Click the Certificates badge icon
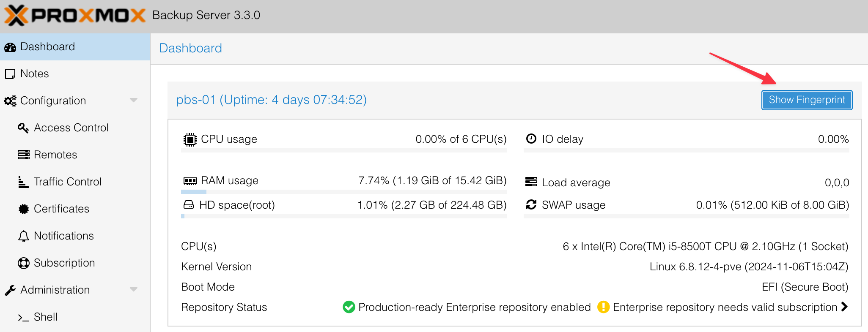868x332 pixels. point(24,209)
